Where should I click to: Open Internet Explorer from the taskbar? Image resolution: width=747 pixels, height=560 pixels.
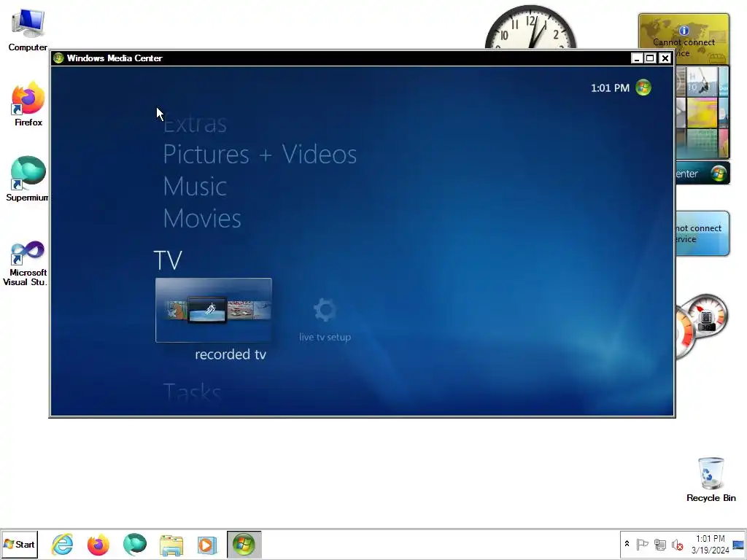pyautogui.click(x=63, y=544)
